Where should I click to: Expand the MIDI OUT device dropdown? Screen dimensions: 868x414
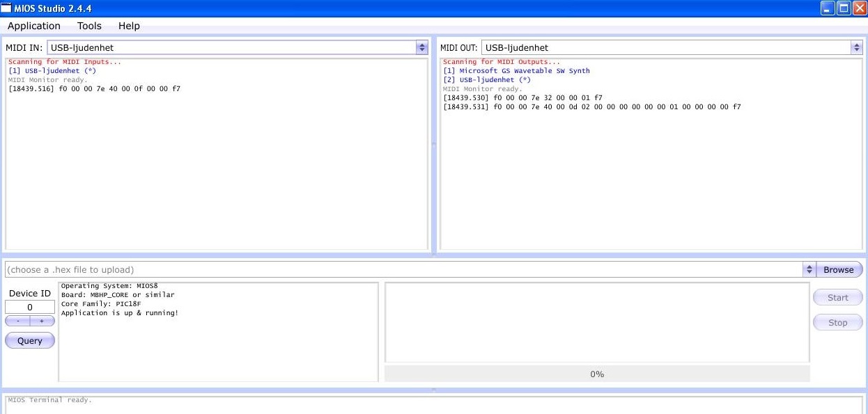(x=856, y=47)
